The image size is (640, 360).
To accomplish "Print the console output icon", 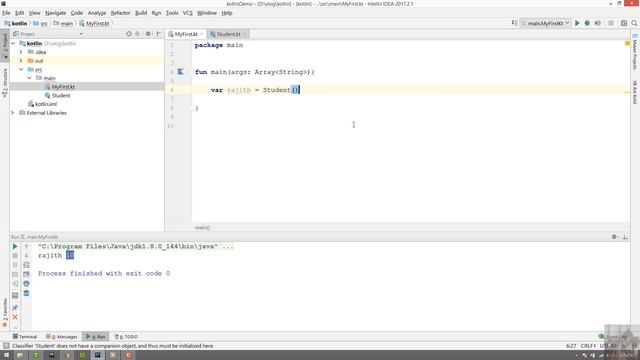I will pyautogui.click(x=26, y=284).
